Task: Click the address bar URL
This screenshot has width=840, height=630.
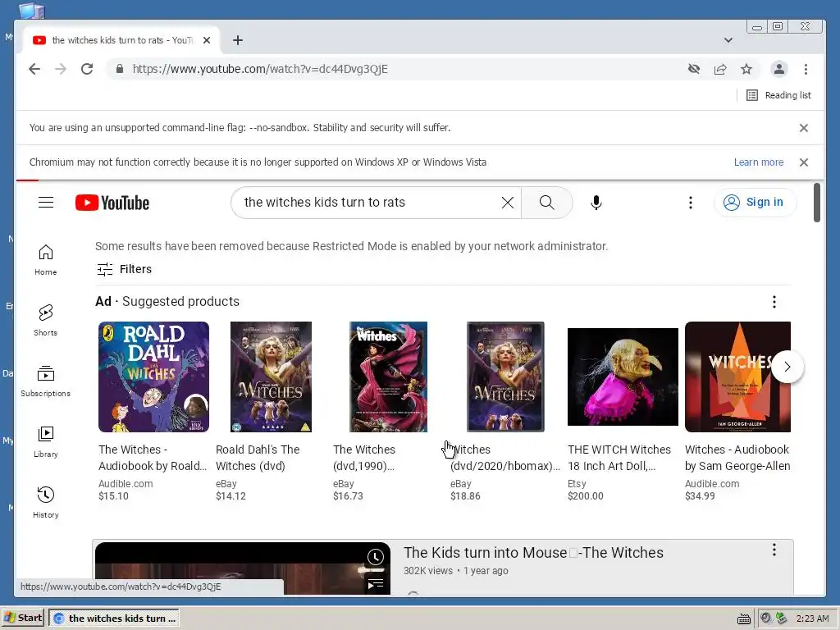Action: pyautogui.click(x=260, y=69)
